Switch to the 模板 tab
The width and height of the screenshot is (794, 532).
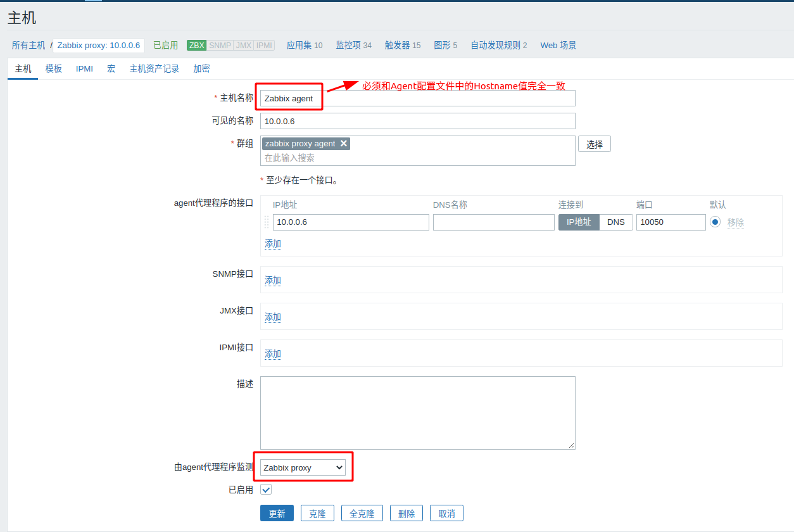[54, 68]
